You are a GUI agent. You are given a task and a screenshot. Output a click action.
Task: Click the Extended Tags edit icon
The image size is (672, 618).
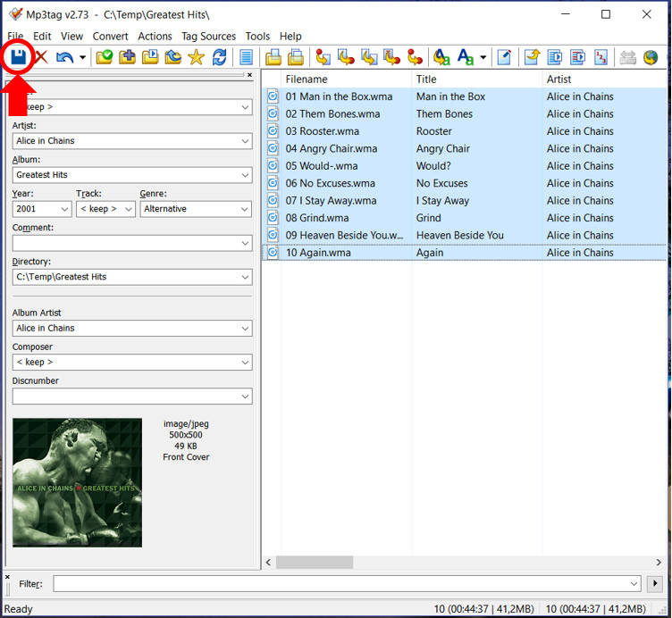click(504, 57)
